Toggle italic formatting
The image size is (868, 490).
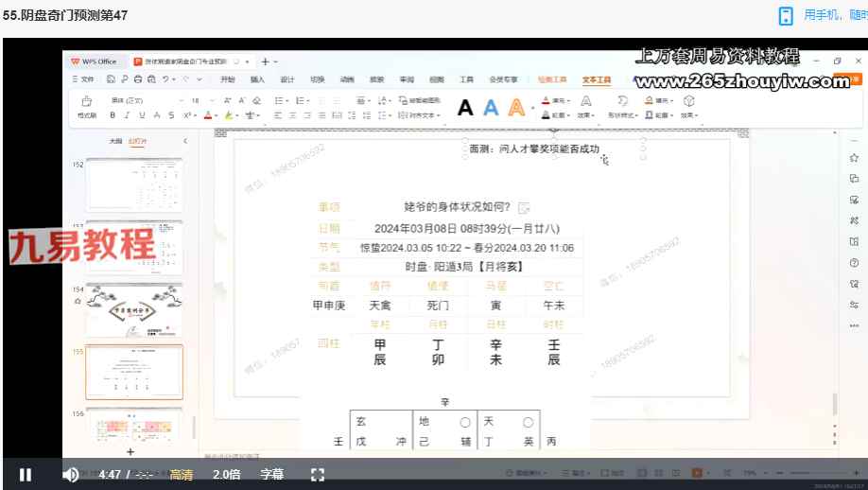coord(128,115)
